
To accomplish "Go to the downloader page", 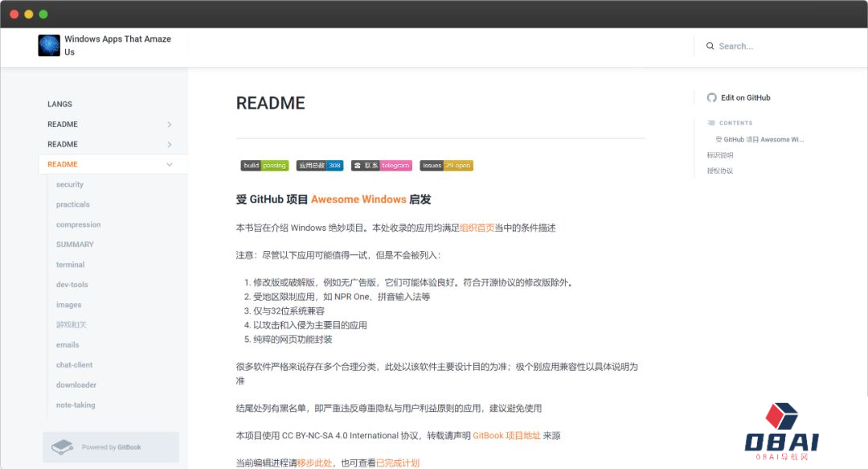I will [76, 385].
